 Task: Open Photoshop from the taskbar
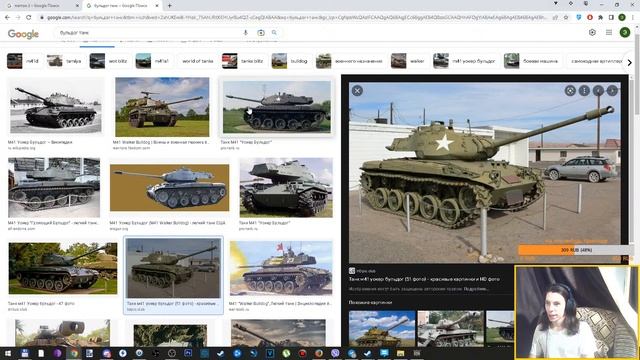tap(188, 353)
